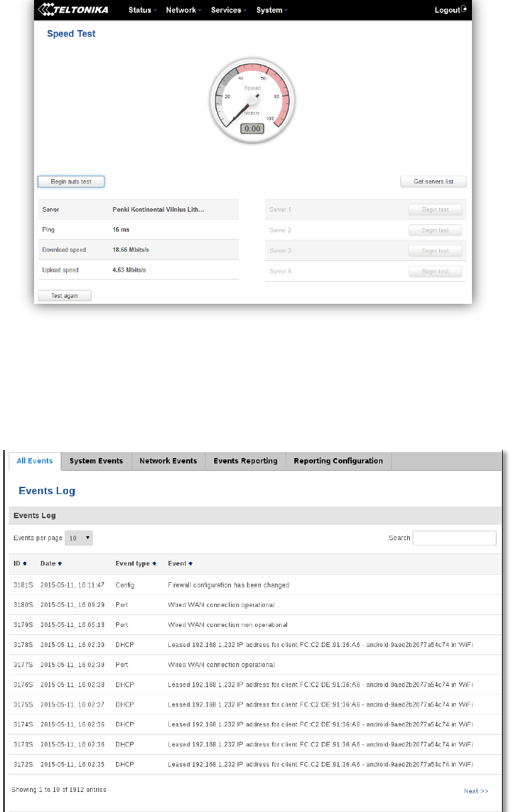This screenshot has width=512, height=812.
Task: Open the Events per page dropdown
Action: 79,538
